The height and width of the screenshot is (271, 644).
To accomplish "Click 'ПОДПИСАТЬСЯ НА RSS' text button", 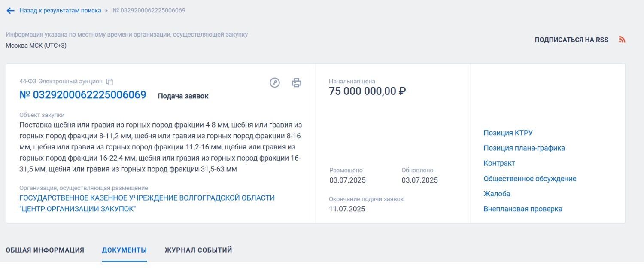I will pyautogui.click(x=571, y=40).
